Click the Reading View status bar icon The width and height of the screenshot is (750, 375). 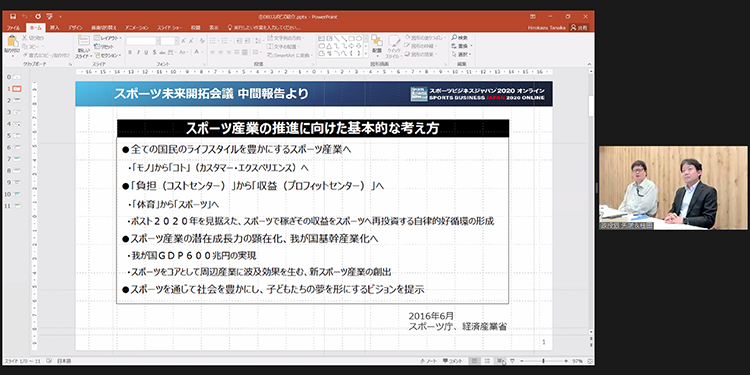(x=500, y=361)
